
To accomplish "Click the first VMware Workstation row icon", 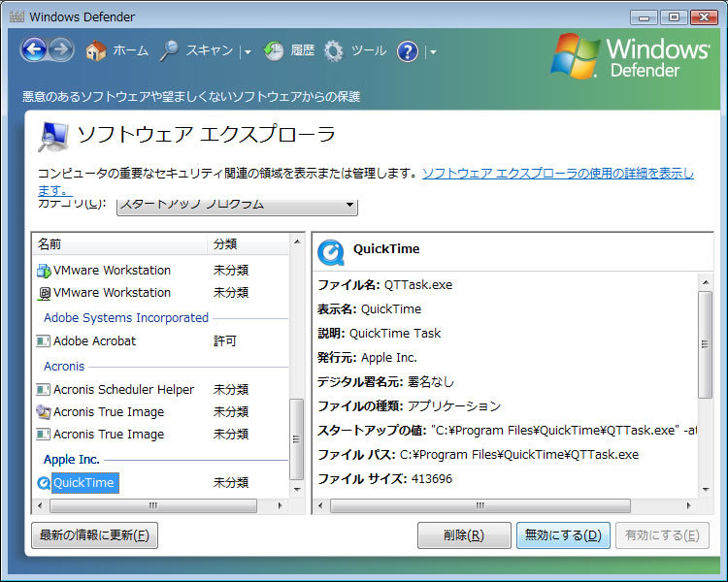I will click(x=44, y=271).
